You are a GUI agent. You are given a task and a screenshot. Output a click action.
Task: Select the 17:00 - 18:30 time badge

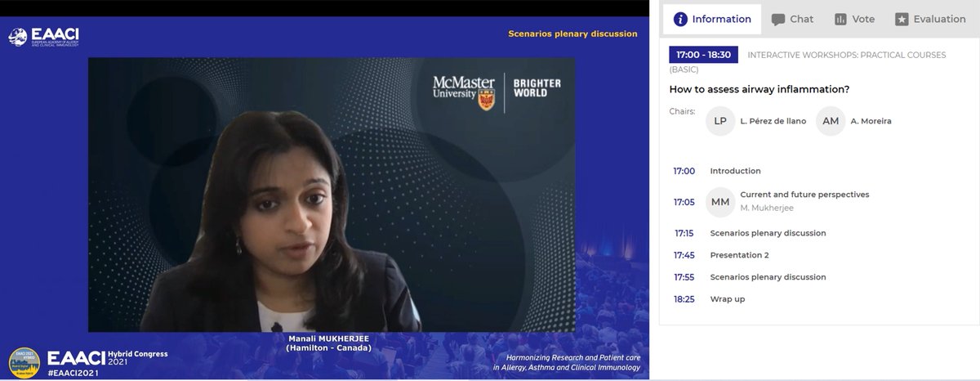point(703,55)
